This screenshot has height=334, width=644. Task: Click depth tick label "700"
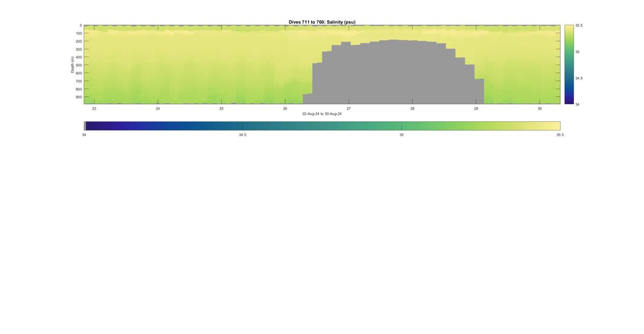pyautogui.click(x=78, y=81)
